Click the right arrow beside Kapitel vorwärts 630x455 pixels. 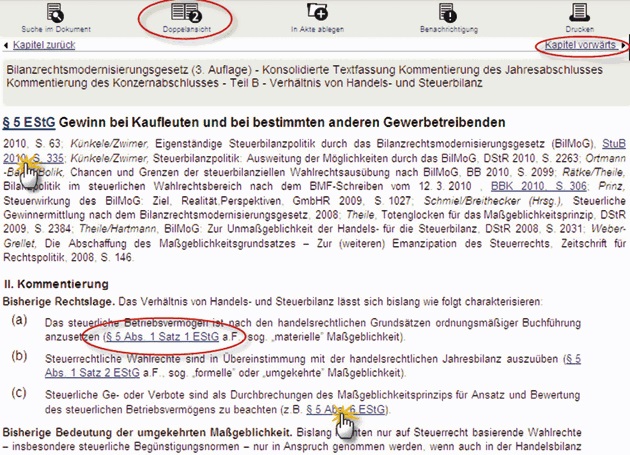(624, 46)
